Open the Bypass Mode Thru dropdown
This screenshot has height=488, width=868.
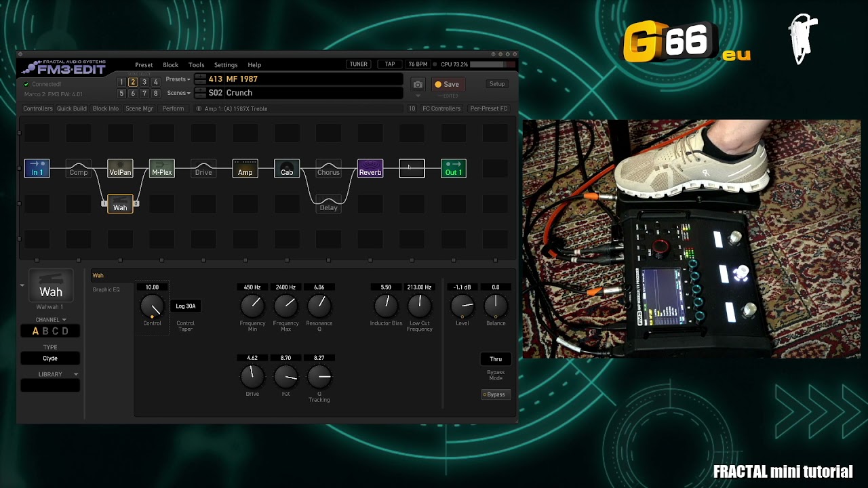coord(496,359)
